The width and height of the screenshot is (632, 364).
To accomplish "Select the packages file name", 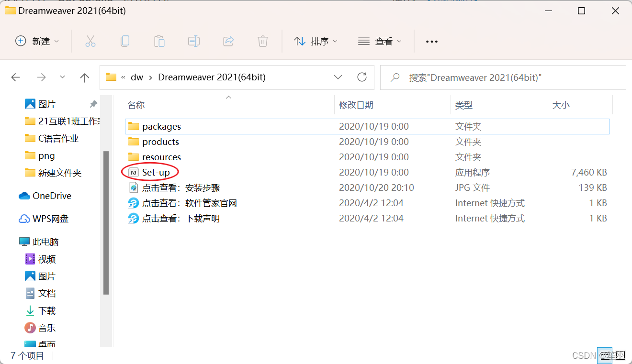I will tap(161, 126).
